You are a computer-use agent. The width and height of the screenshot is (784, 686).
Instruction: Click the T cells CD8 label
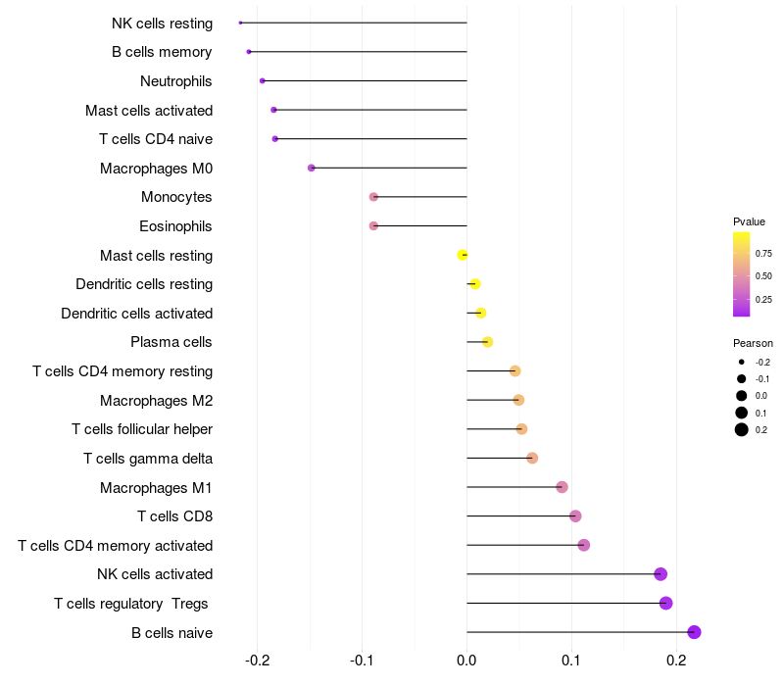(x=174, y=516)
